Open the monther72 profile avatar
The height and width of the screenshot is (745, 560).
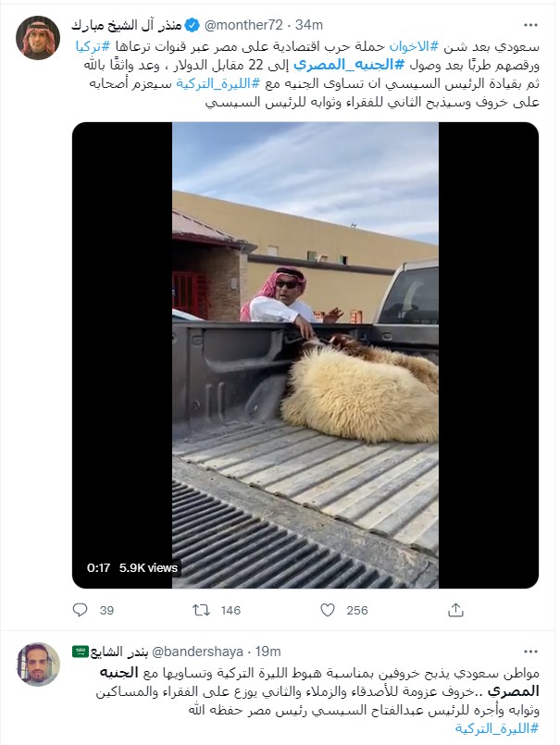[x=38, y=38]
